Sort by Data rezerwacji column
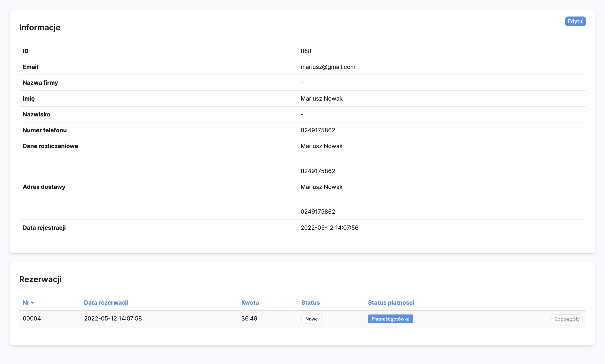 click(x=106, y=302)
